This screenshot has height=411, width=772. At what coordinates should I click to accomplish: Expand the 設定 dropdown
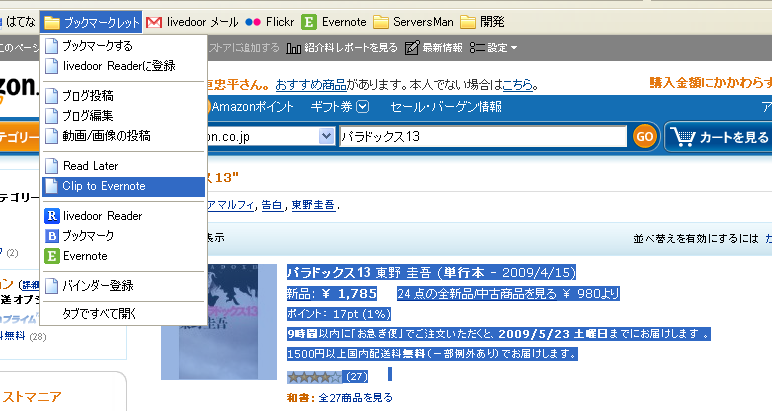(x=493, y=48)
